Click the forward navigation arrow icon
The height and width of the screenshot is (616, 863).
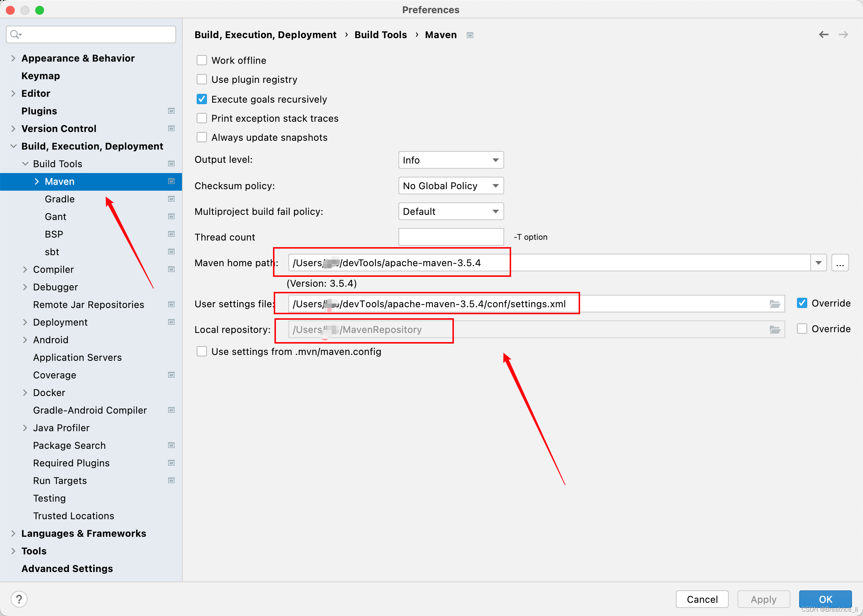pyautogui.click(x=843, y=34)
